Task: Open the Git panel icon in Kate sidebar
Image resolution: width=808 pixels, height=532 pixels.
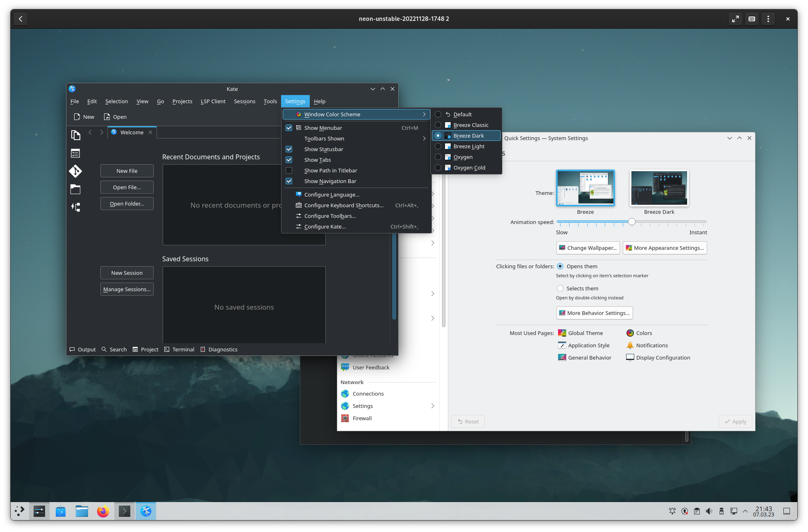Action: tap(75, 171)
